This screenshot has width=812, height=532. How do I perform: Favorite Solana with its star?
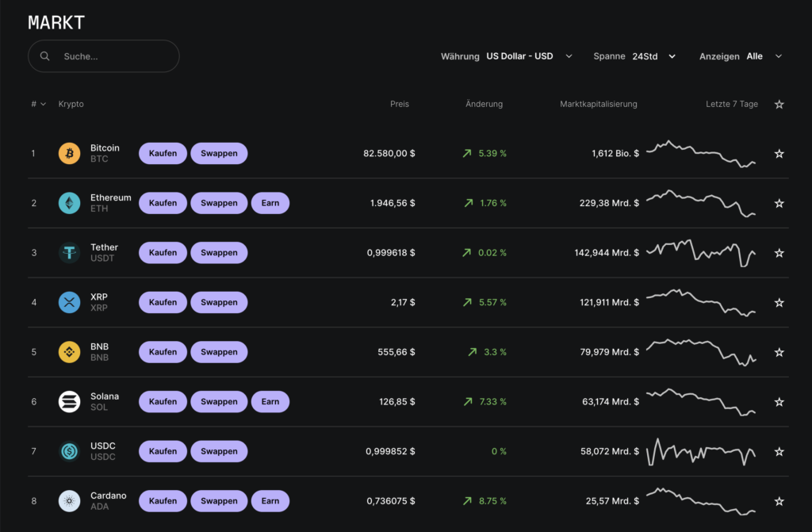point(779,401)
